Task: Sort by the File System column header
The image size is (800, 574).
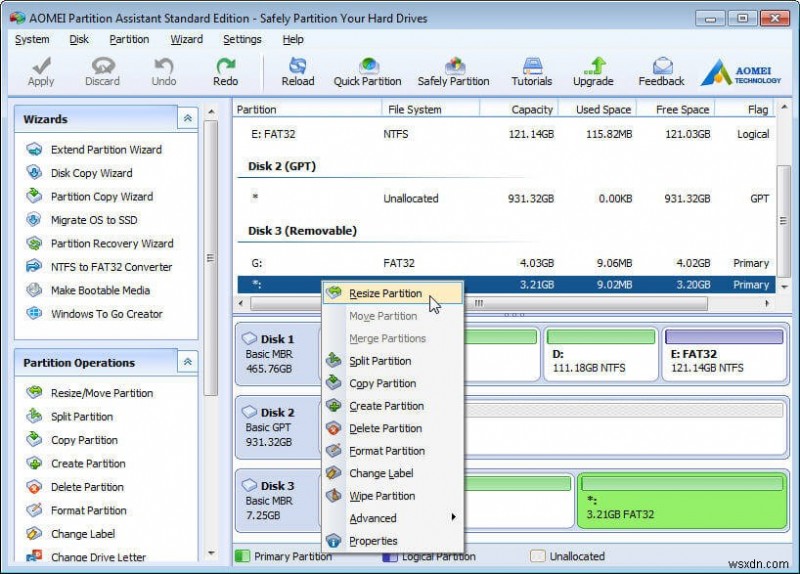Action: 431,109
